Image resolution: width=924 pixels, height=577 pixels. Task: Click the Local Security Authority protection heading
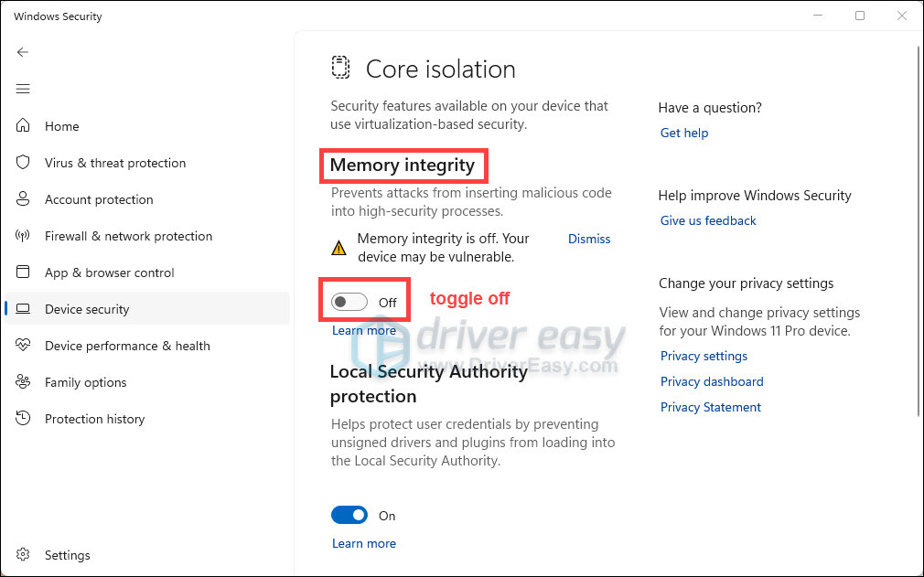(x=428, y=384)
